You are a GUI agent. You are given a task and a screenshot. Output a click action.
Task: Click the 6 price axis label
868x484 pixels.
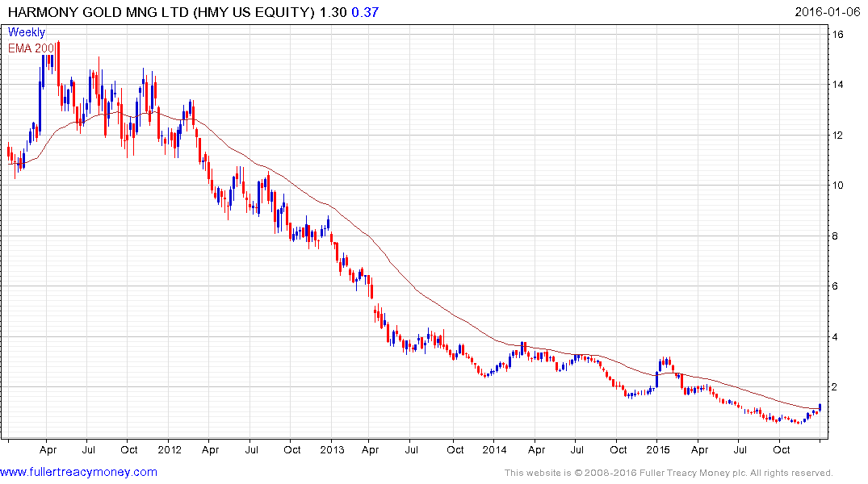coord(835,286)
